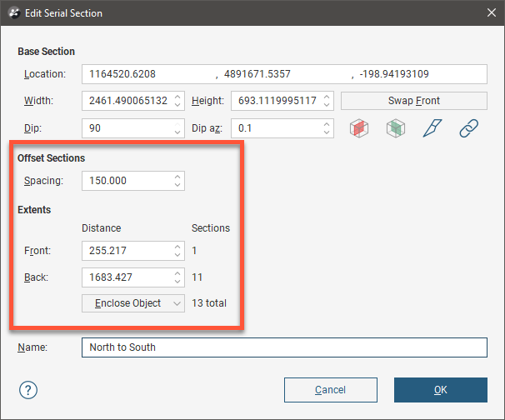
Task: Close the Edit Serial Section dialog
Action: click(x=489, y=12)
